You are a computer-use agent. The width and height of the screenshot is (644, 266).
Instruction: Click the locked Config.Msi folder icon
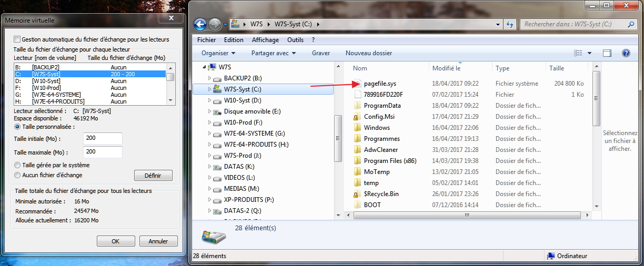tap(358, 117)
